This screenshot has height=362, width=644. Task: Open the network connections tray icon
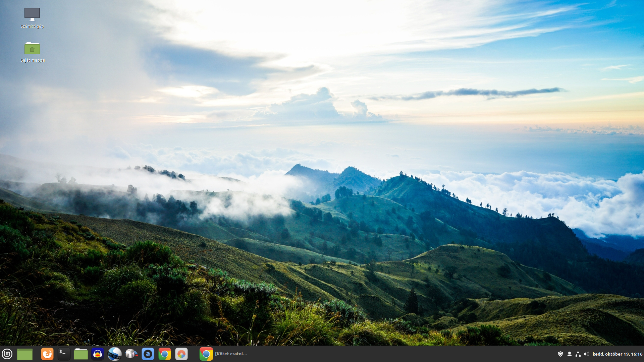click(x=578, y=354)
